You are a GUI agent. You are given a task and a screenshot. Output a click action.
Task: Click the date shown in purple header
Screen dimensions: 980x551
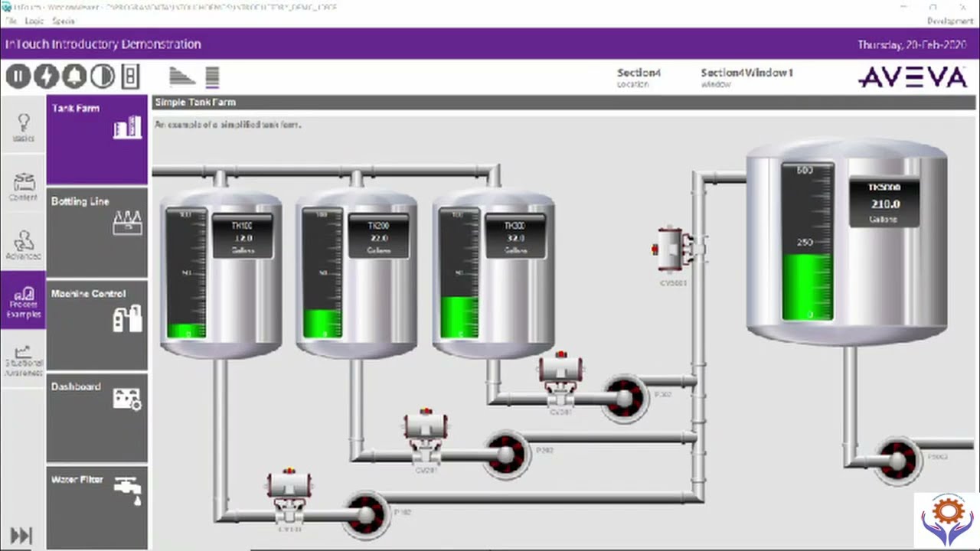[x=912, y=44]
